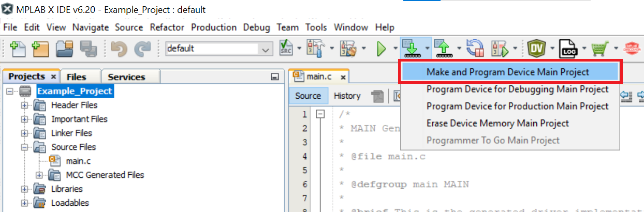Switch to the Files tab
The width and height of the screenshot is (644, 212).
coord(77,77)
